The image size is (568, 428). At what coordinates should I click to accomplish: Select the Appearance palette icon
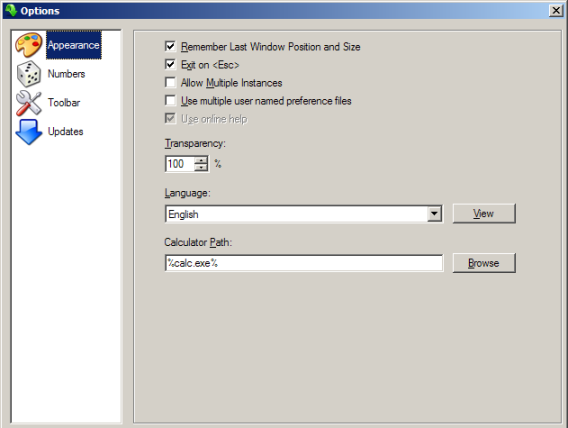(x=29, y=45)
